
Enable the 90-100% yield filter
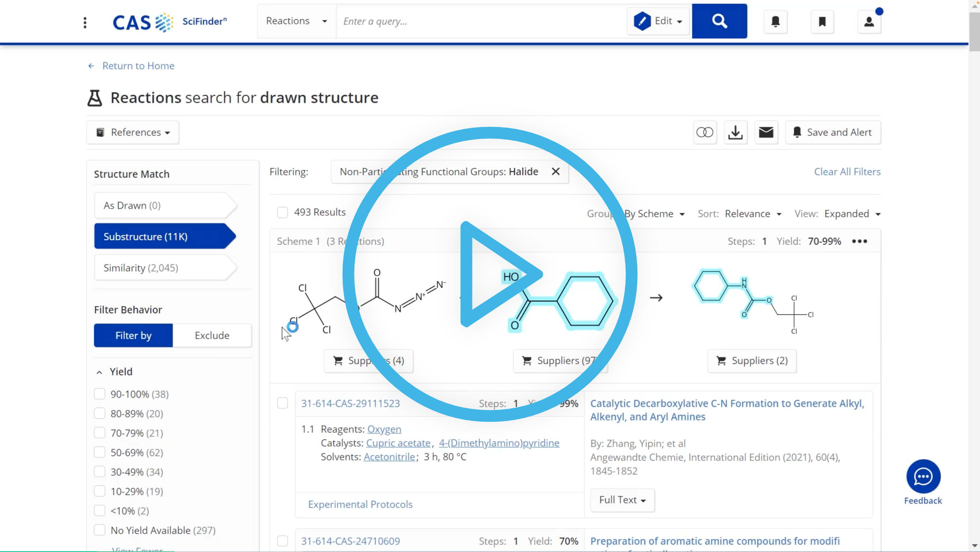click(x=100, y=394)
